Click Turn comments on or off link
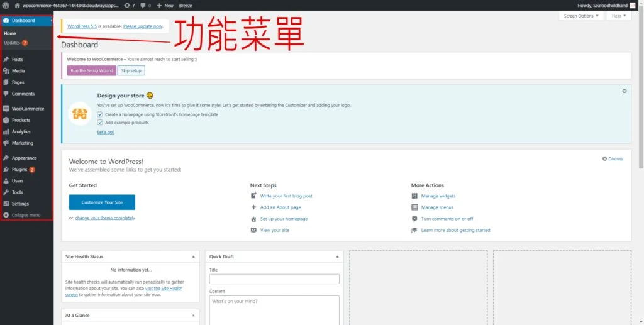 [x=447, y=219]
